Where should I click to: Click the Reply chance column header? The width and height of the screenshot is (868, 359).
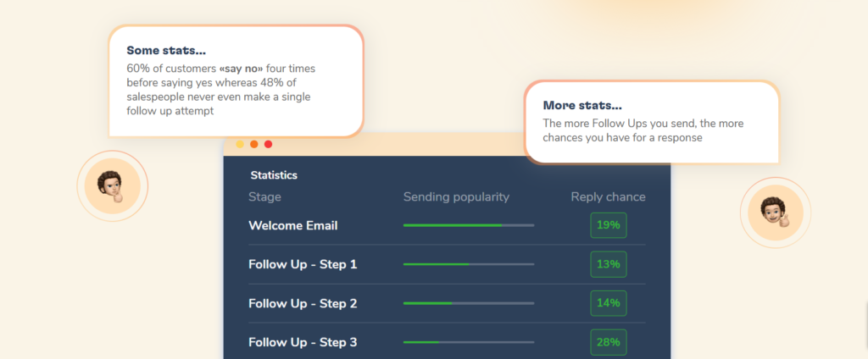(609, 197)
